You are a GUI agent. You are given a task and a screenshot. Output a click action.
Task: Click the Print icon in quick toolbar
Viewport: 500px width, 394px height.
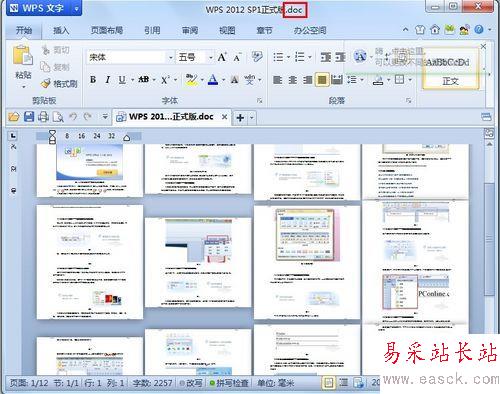43,117
